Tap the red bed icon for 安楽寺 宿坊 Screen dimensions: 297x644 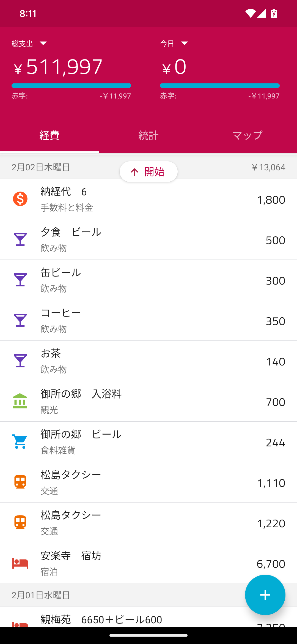[20, 563]
